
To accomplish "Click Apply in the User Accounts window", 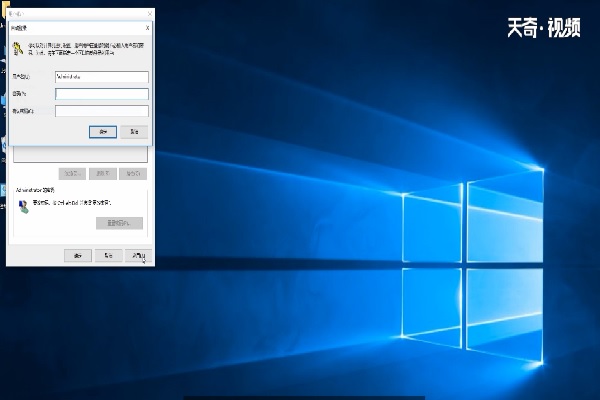I will pos(138,255).
